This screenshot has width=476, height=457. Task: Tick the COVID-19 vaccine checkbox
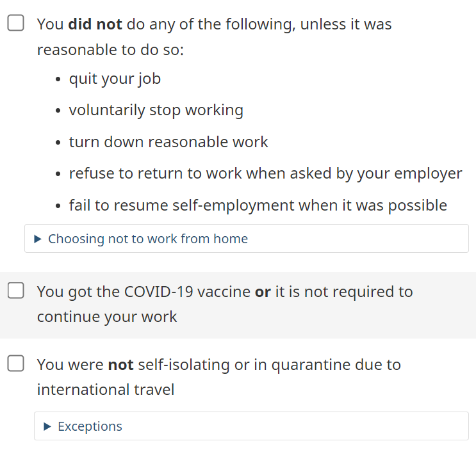tap(16, 291)
